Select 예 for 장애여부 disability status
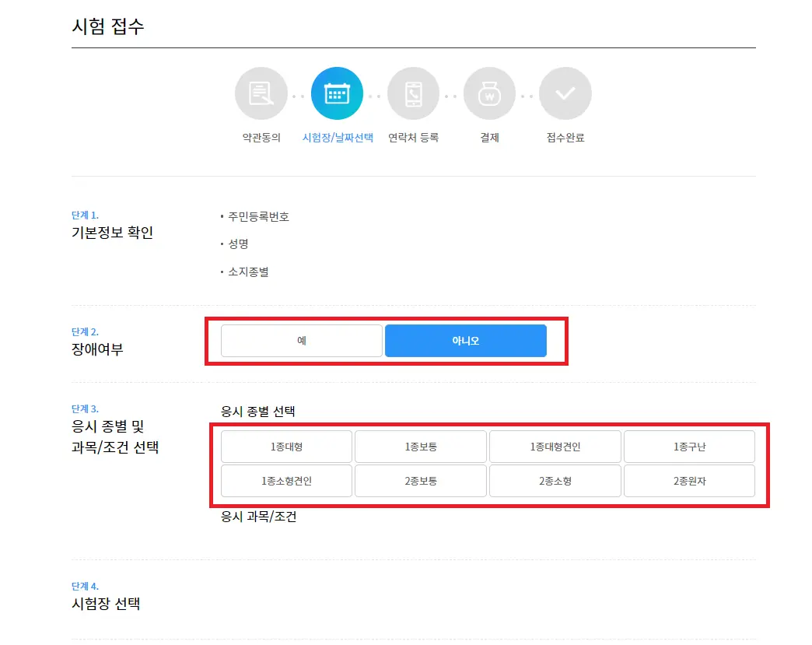Image resolution: width=812 pixels, height=645 pixels. click(x=301, y=340)
